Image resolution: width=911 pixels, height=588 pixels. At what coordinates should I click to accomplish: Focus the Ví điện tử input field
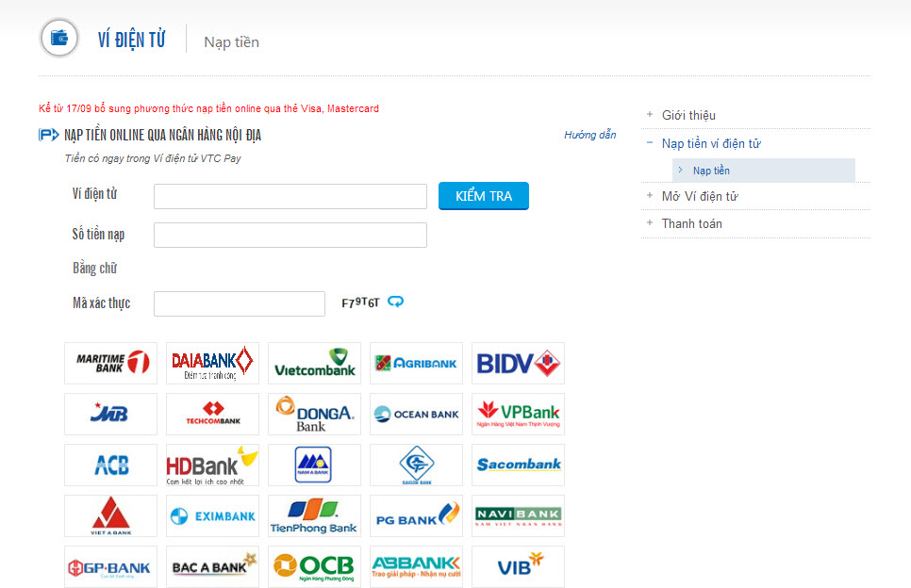click(290, 196)
